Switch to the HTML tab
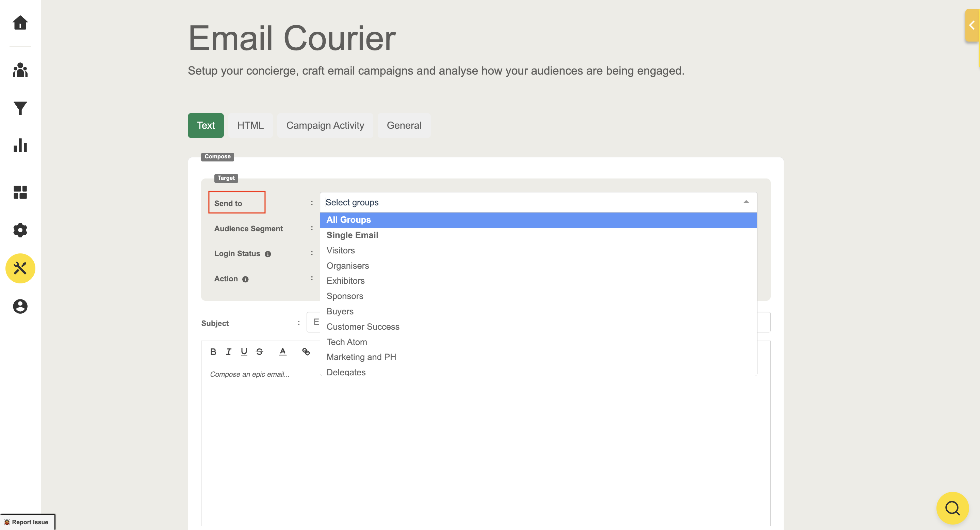 (250, 125)
